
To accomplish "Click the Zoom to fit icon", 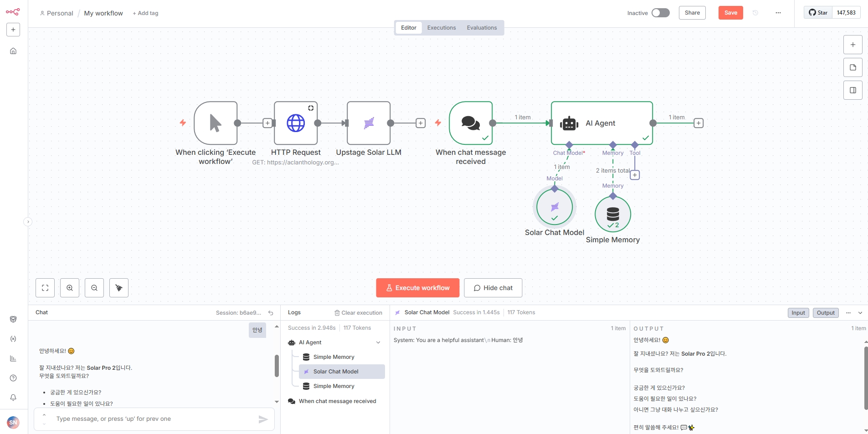I will coord(45,288).
